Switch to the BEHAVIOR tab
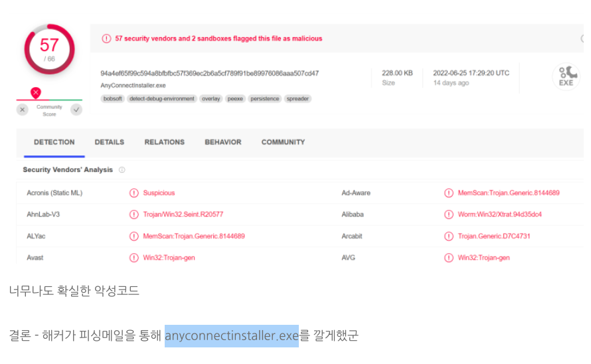The height and width of the screenshot is (364, 591). 223,142
